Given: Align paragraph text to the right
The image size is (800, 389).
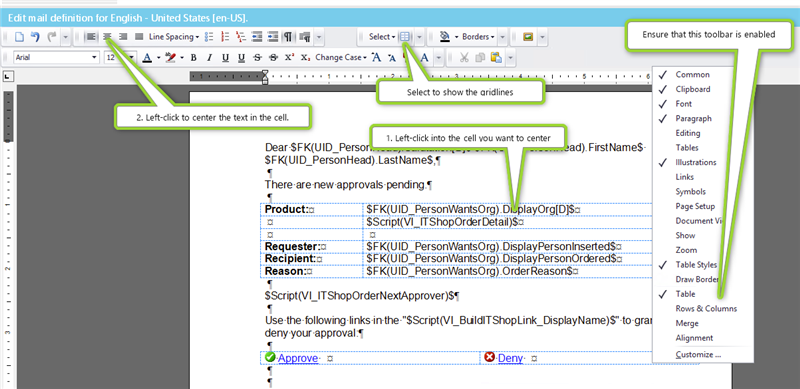Looking at the screenshot, I should (x=123, y=37).
